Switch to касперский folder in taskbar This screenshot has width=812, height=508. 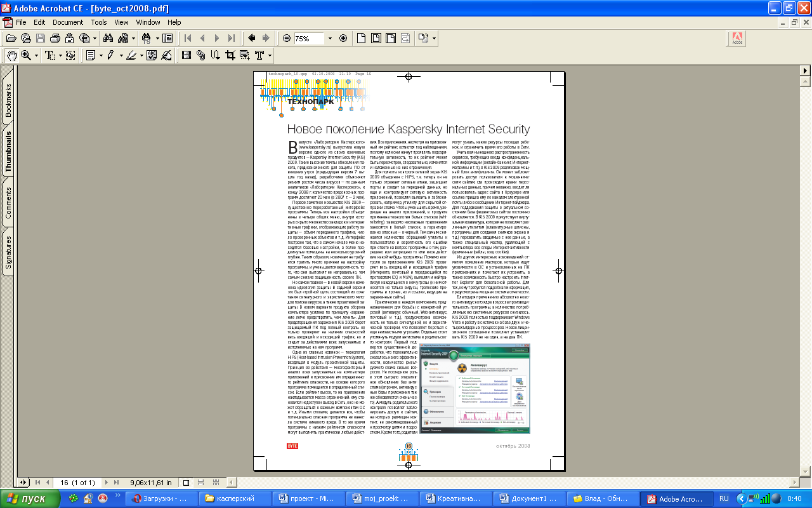[235, 498]
